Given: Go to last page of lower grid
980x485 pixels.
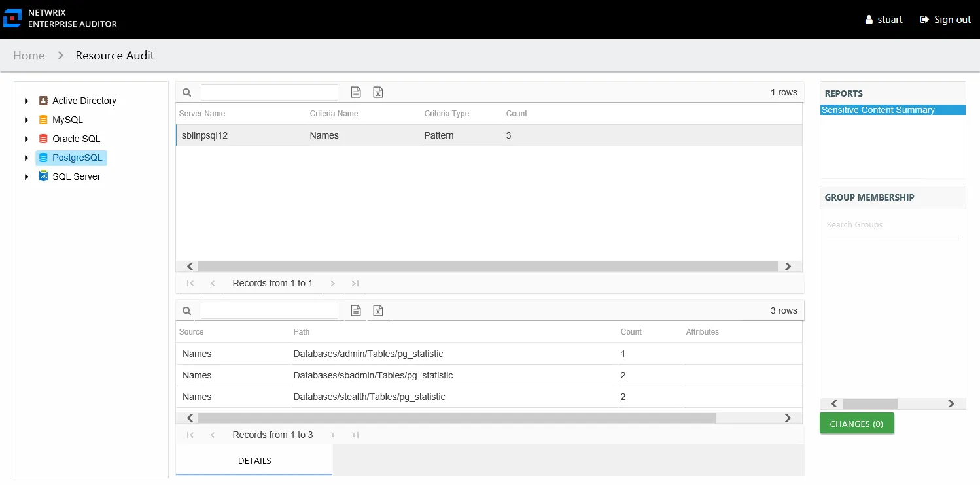Looking at the screenshot, I should [355, 435].
